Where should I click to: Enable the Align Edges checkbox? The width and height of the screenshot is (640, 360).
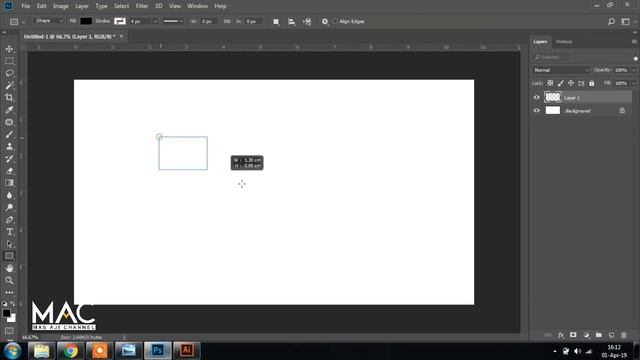point(335,21)
